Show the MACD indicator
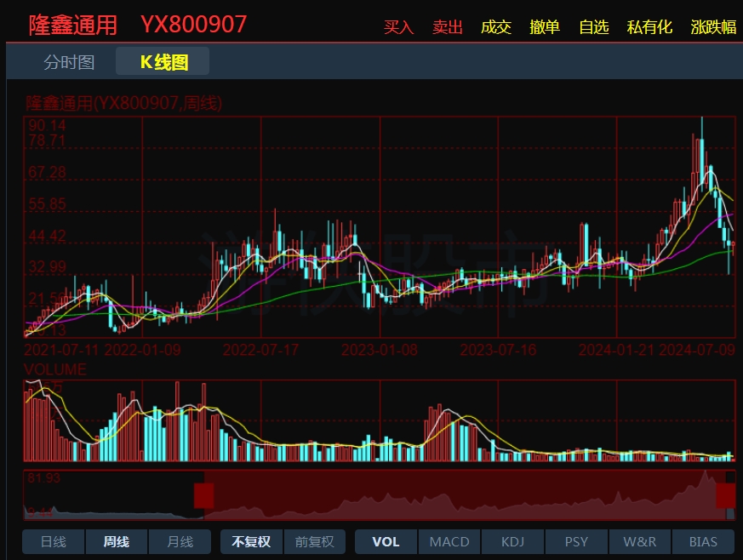 (449, 542)
